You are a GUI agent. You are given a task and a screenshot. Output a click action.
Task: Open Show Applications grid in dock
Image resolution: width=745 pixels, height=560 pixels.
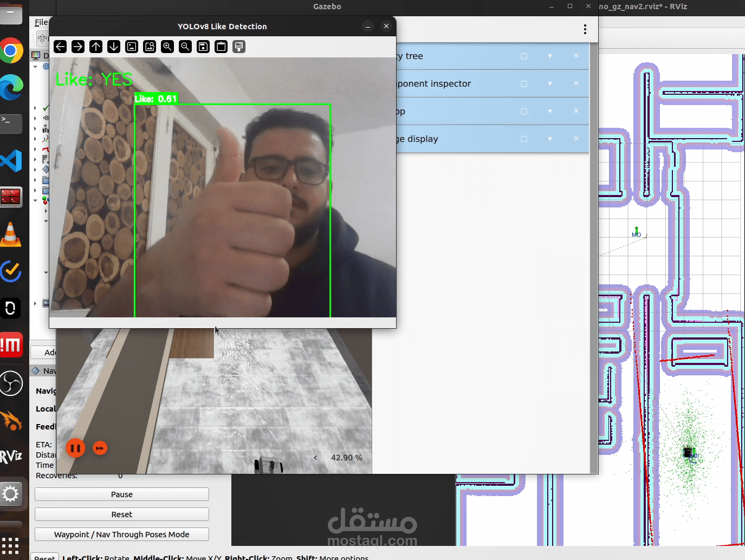[10, 545]
